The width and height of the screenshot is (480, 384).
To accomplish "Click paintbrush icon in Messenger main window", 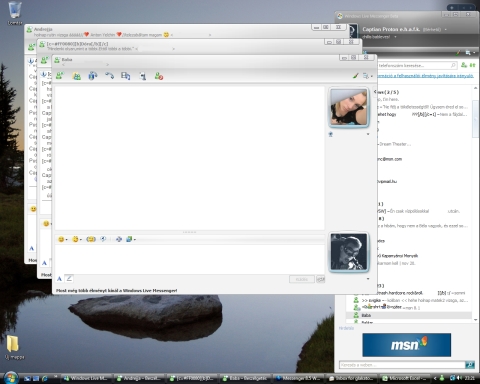I will coord(459,53).
